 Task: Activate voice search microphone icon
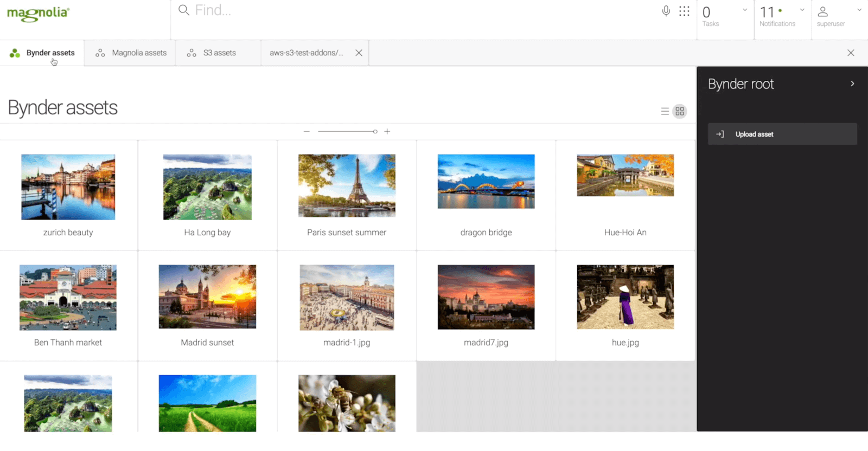click(x=666, y=11)
